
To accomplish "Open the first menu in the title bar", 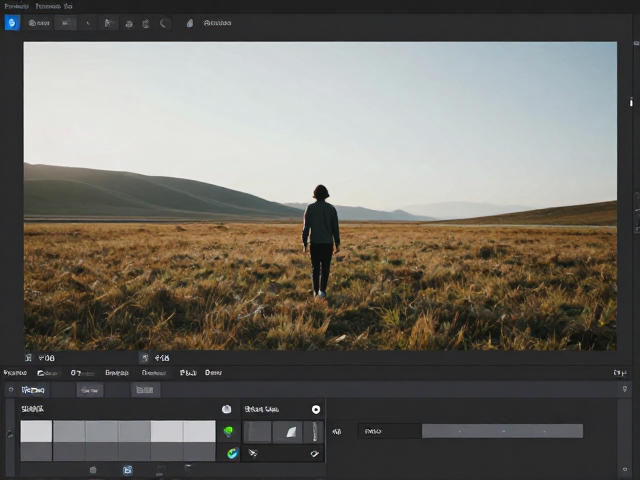I will point(16,6).
